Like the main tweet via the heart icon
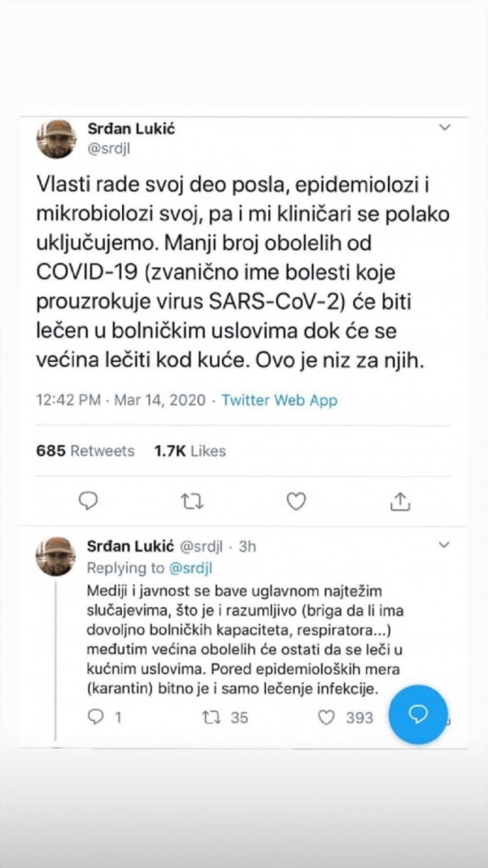This screenshot has width=488, height=868. pyautogui.click(x=296, y=502)
